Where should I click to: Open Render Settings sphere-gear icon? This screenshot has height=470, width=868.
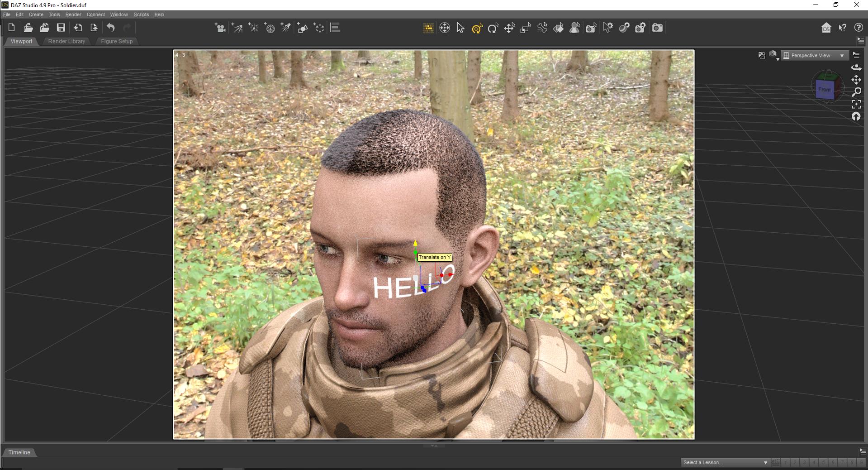pyautogui.click(x=624, y=28)
